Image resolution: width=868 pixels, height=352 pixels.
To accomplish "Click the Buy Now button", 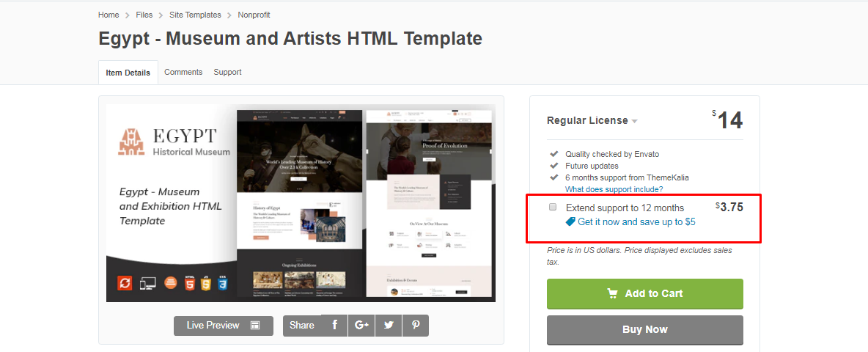I will (x=645, y=330).
